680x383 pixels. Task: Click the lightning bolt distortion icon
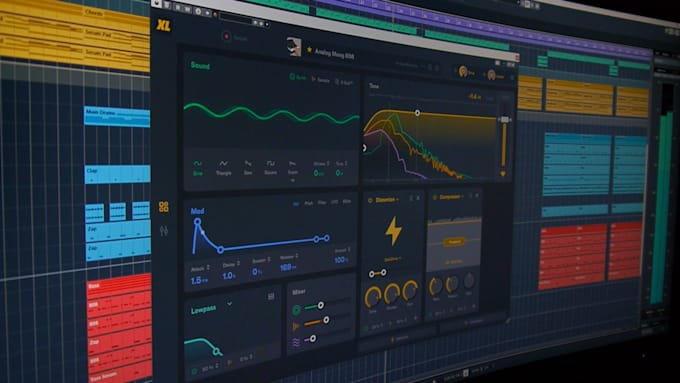(393, 231)
